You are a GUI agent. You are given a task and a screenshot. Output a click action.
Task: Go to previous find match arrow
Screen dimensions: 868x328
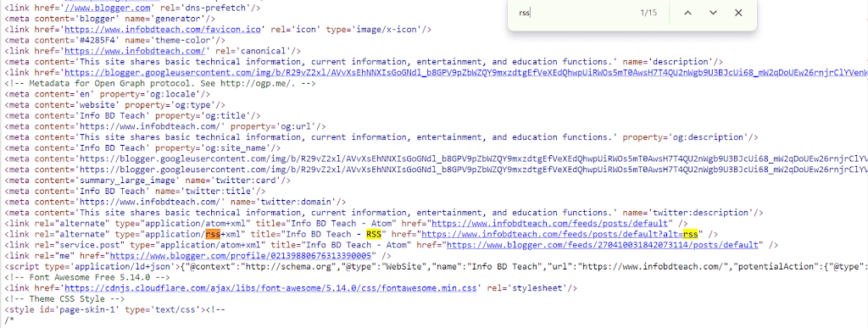[x=687, y=13]
